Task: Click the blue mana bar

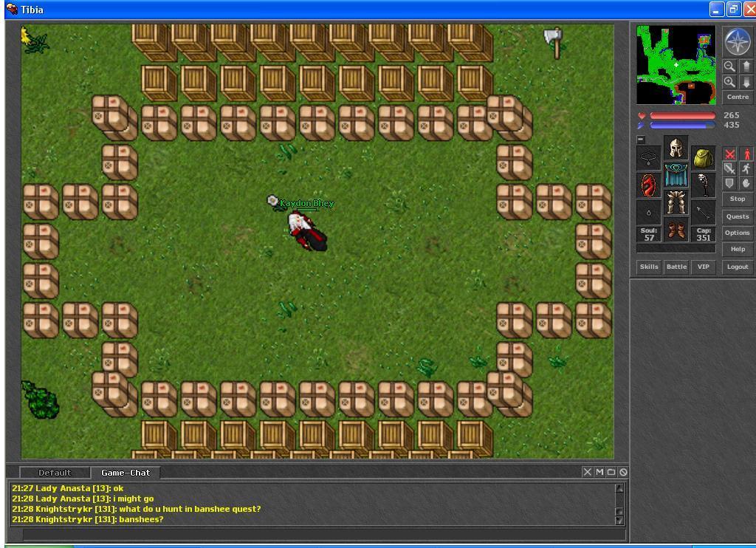Action: tap(682, 126)
